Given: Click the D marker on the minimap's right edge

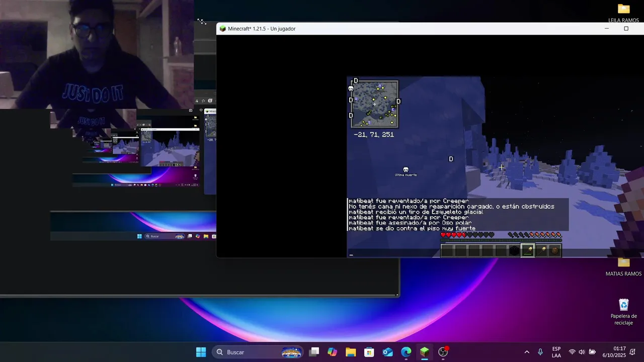Looking at the screenshot, I should pos(398,101).
